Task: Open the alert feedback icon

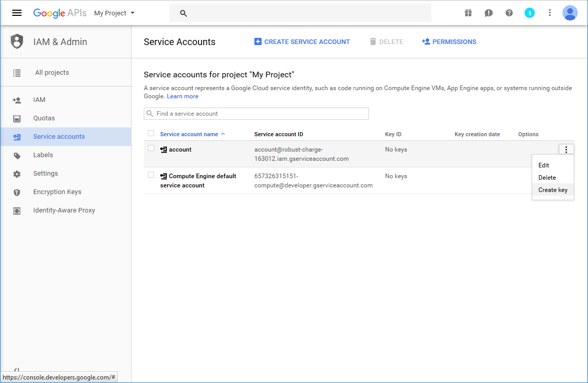Action: (489, 13)
